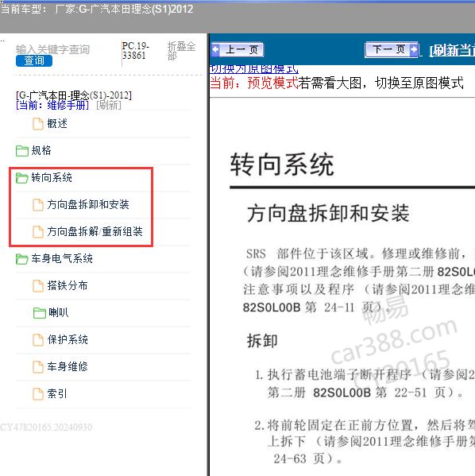Click the right arrow icon on 下一页
This screenshot has height=476, width=475.
pyautogui.click(x=414, y=49)
